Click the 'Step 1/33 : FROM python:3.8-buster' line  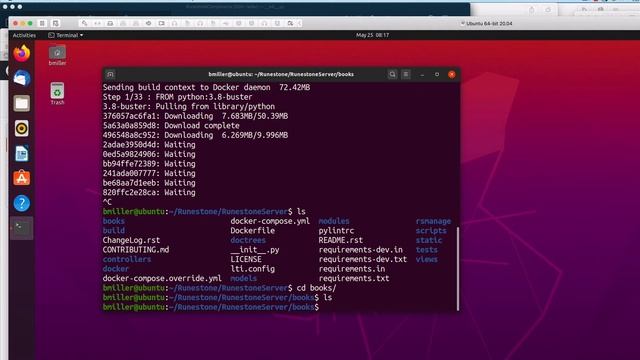click(177, 97)
